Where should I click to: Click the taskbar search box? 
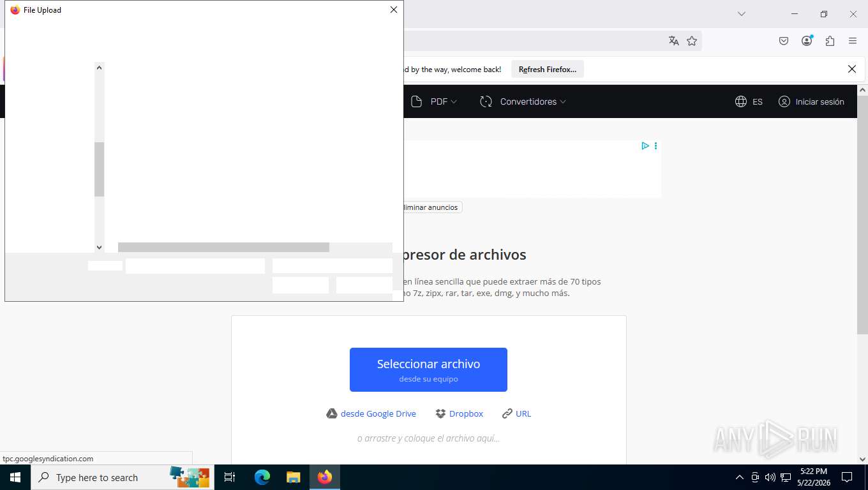(x=123, y=477)
